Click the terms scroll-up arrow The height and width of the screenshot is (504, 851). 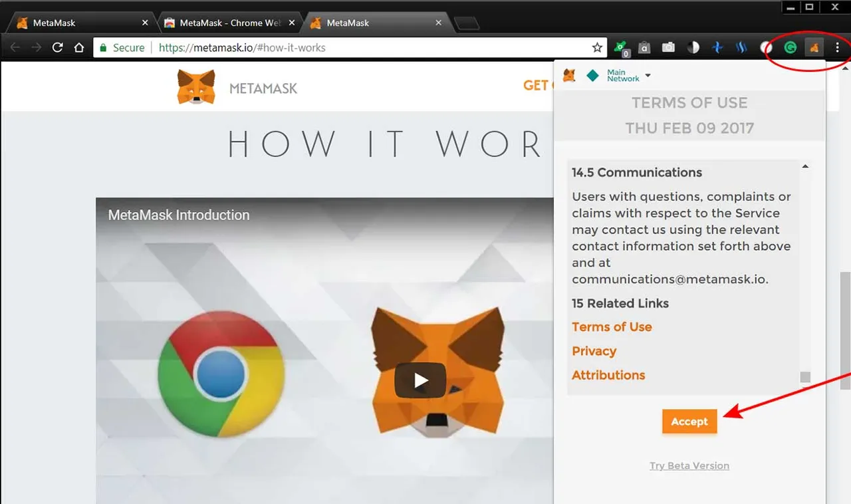click(805, 166)
